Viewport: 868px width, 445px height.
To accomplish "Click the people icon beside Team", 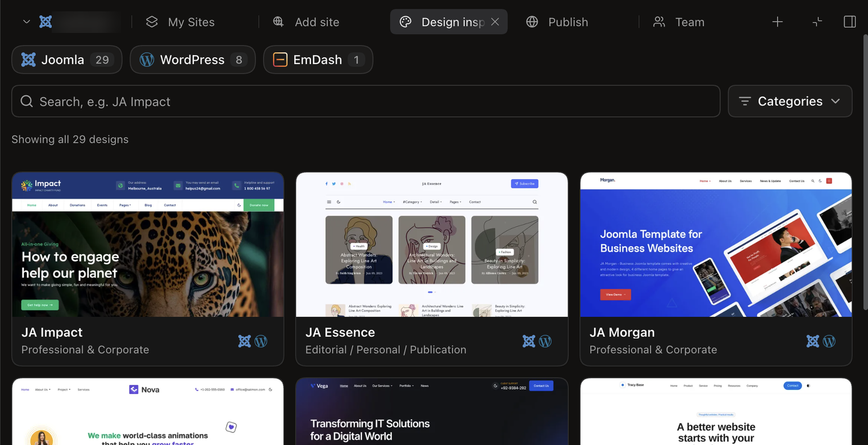I will click(x=659, y=22).
